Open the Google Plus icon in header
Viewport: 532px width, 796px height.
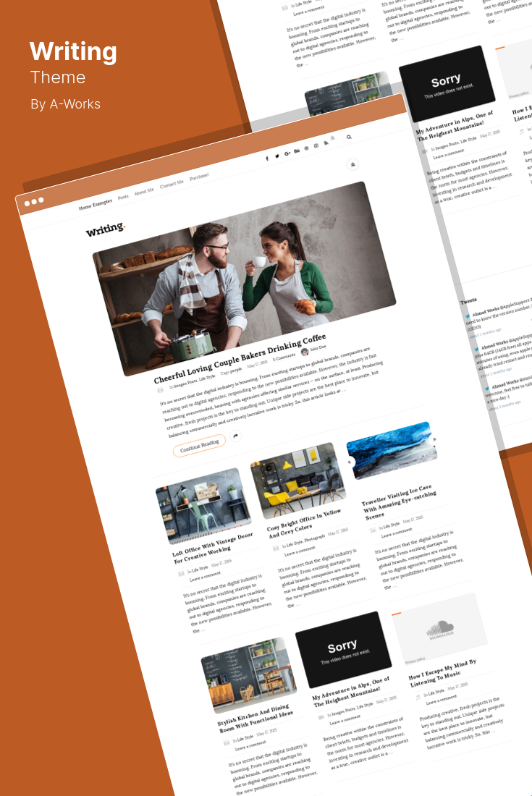click(287, 153)
